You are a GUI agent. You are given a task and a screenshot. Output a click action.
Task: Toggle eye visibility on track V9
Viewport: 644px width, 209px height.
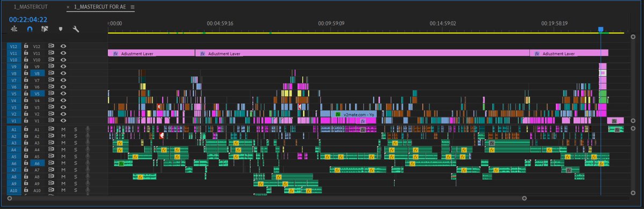point(63,67)
